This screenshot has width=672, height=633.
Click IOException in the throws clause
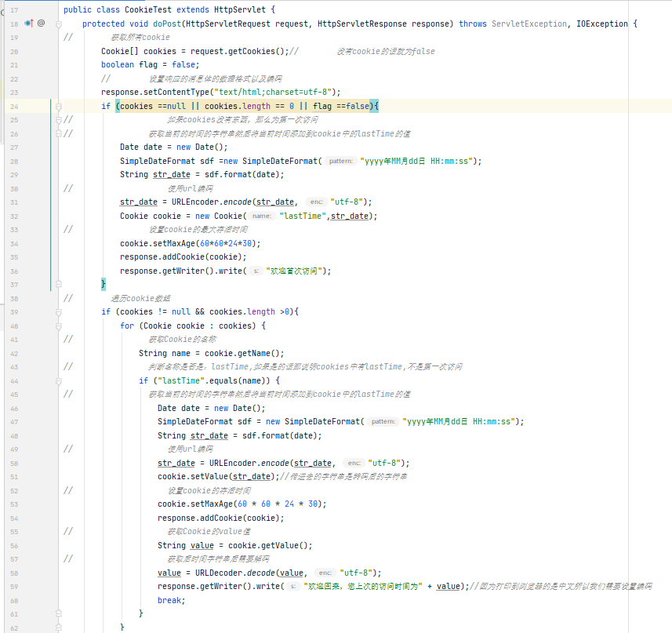pos(601,24)
